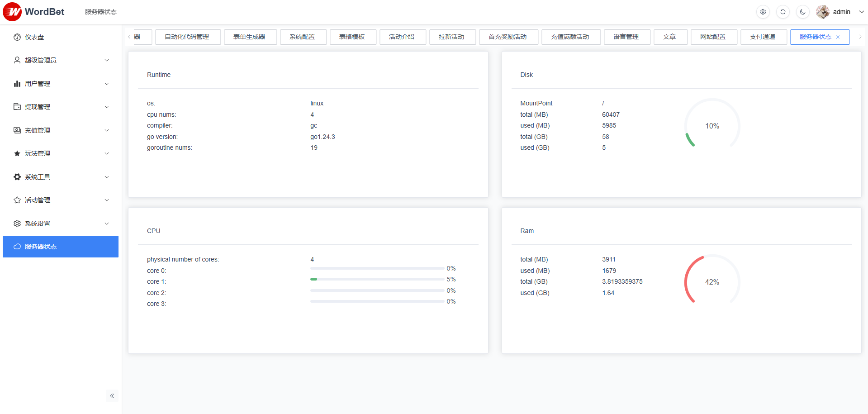Click the WordBet logo icon
The height and width of the screenshot is (414, 868).
[12, 12]
